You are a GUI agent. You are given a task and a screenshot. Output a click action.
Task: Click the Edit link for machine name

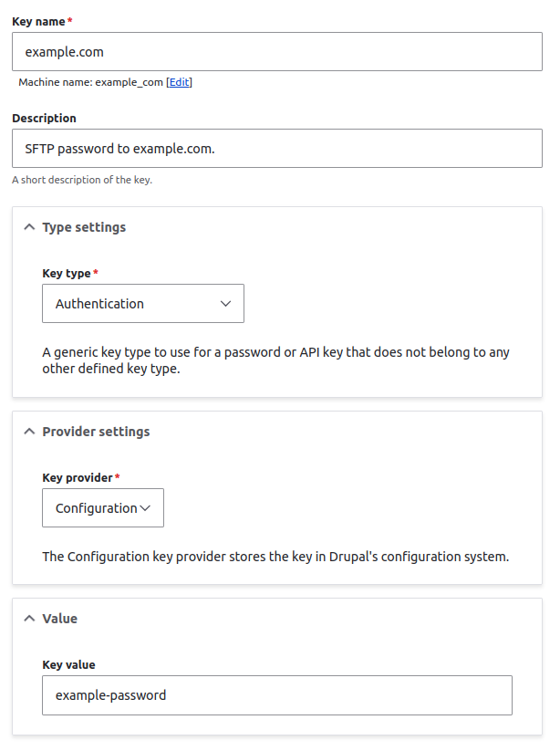pos(179,82)
